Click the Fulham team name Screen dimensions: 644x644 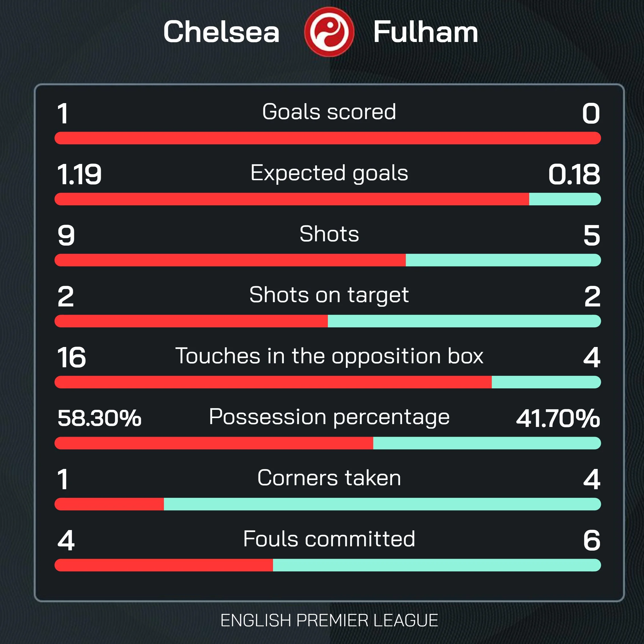(x=425, y=32)
